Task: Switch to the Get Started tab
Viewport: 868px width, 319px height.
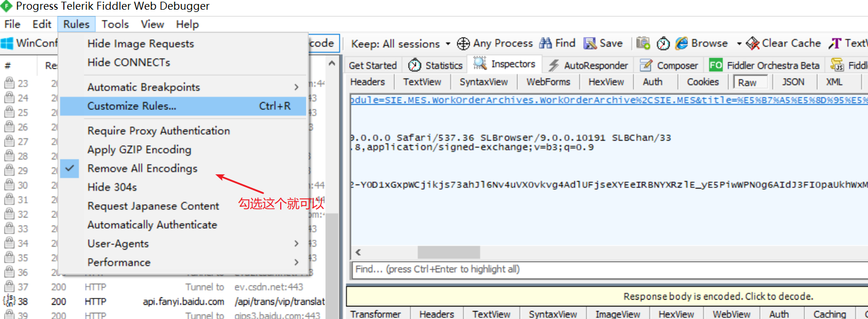Action: [372, 65]
